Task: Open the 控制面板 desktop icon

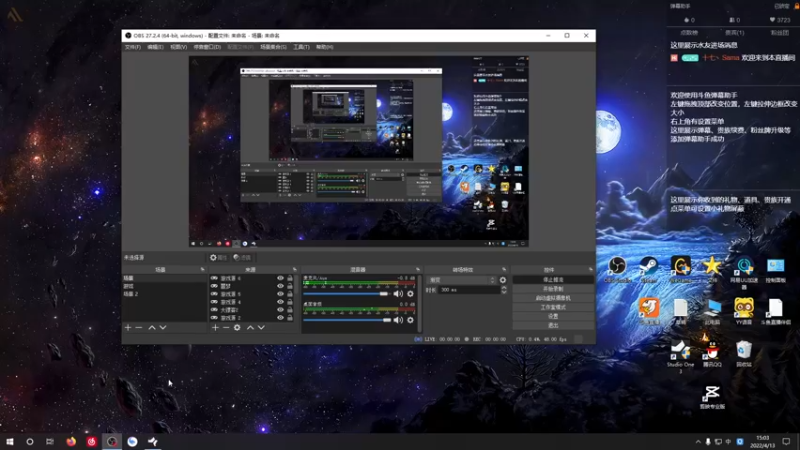Action: click(x=776, y=270)
